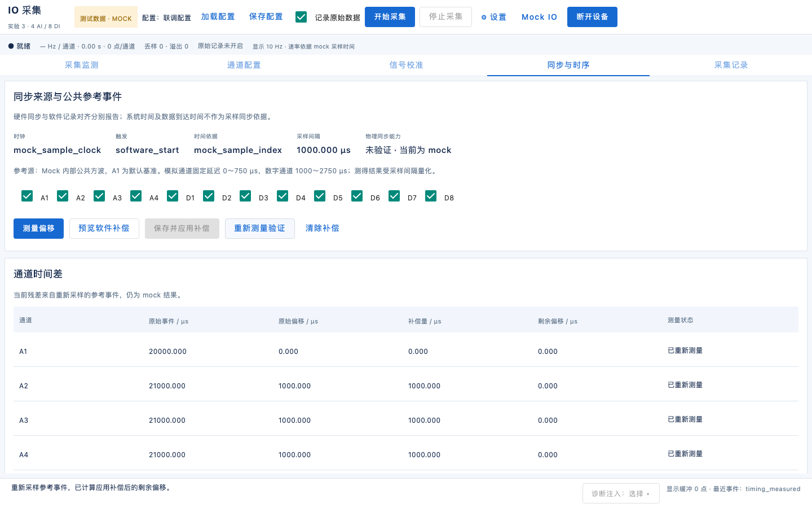Uncheck channel A3 checkbox
Image resolution: width=812 pixels, height=508 pixels.
[x=99, y=196]
